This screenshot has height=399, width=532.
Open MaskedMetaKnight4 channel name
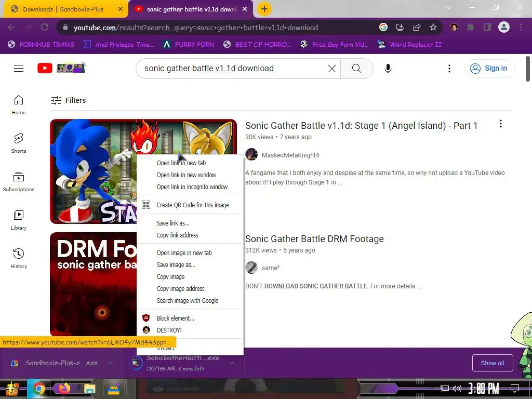click(x=290, y=155)
